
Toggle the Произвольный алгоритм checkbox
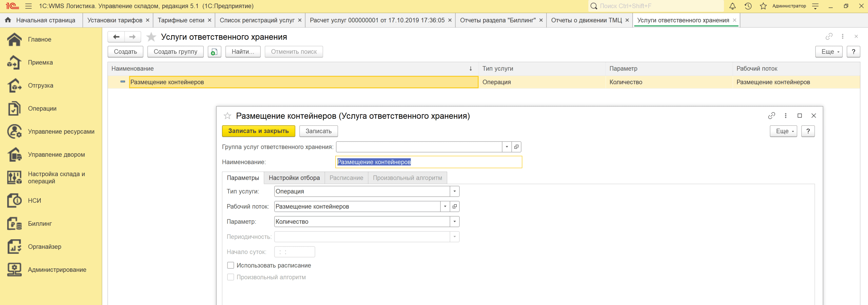coord(231,277)
